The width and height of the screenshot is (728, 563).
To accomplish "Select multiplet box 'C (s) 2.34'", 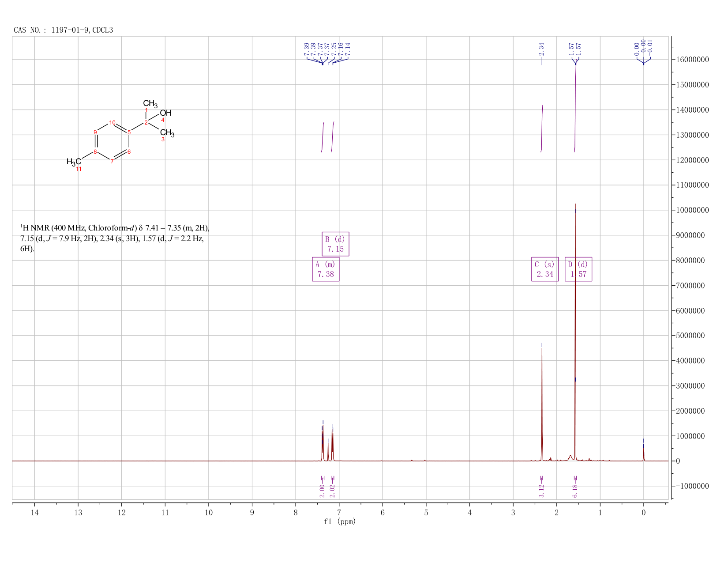I will pyautogui.click(x=545, y=269).
